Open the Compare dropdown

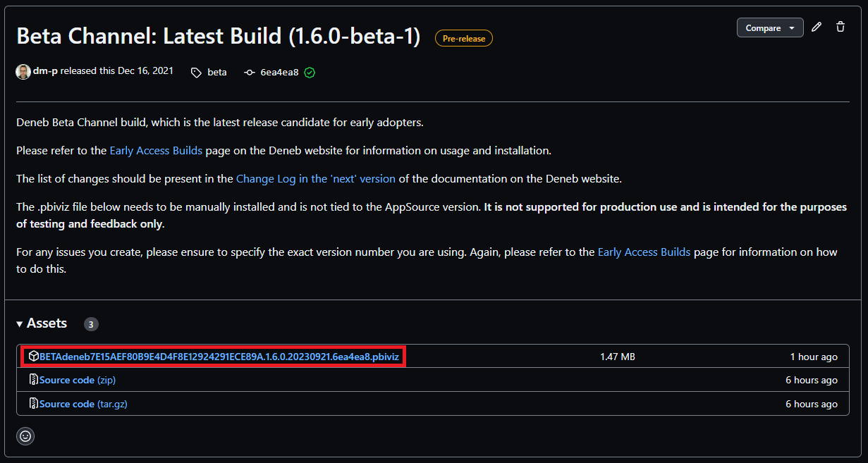coord(770,27)
